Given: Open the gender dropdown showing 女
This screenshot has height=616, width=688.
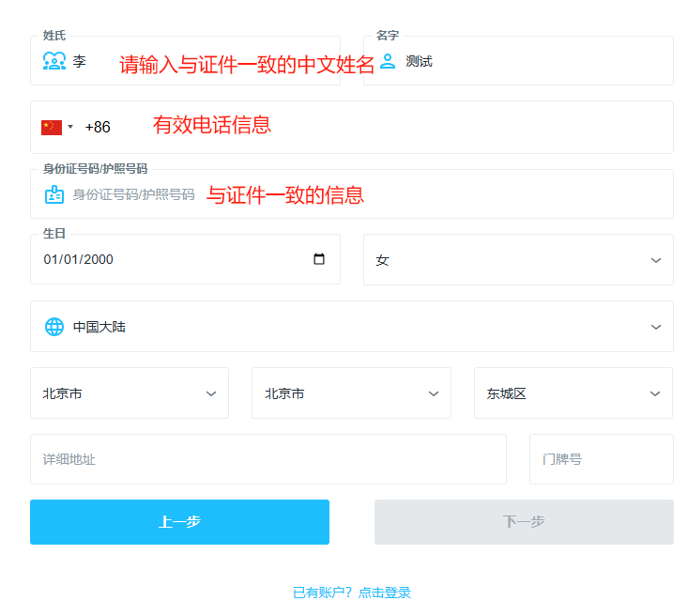Looking at the screenshot, I should click(517, 260).
